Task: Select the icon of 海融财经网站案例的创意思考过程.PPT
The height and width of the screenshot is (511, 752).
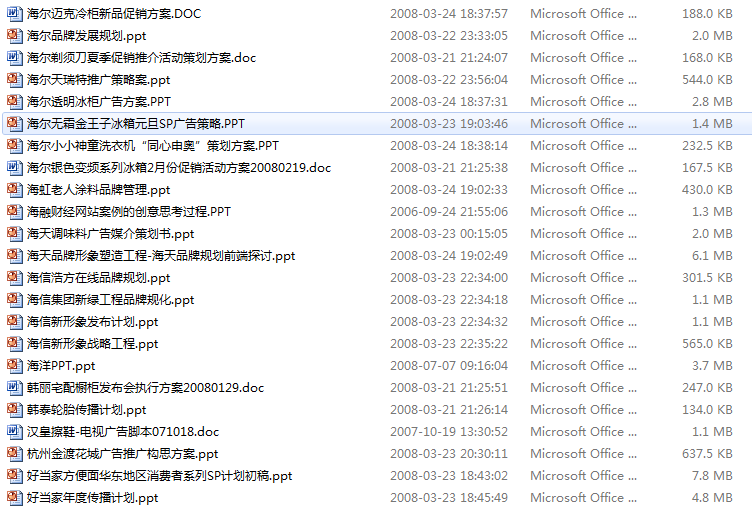Action: click(x=14, y=212)
